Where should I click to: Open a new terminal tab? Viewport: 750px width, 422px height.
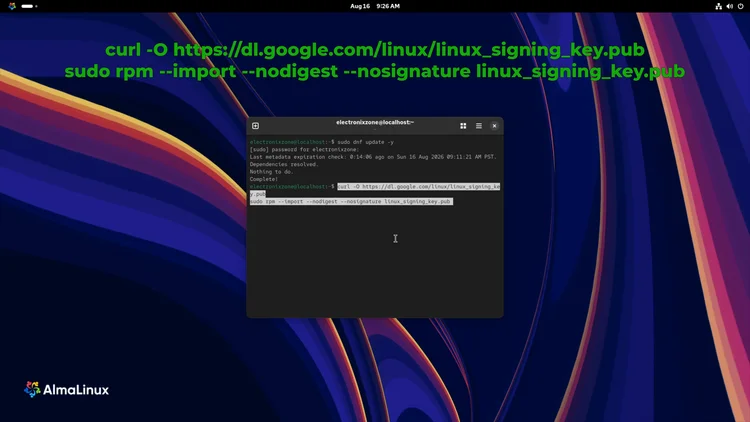(255, 126)
